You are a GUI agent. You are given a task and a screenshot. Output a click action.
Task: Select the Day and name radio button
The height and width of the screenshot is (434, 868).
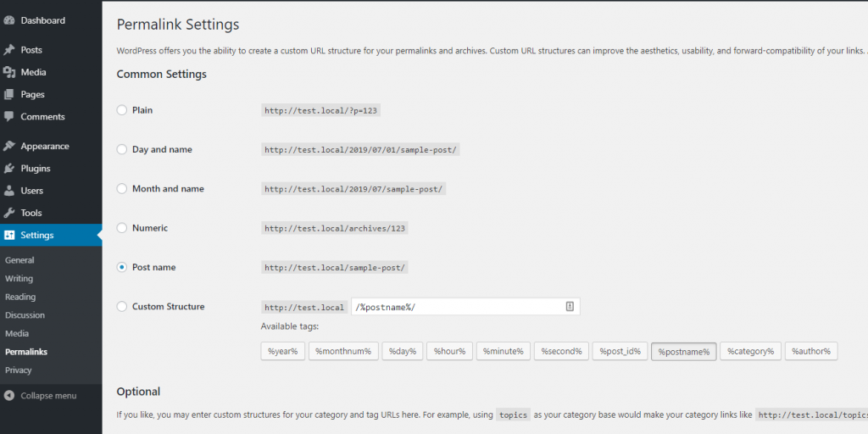click(x=122, y=149)
